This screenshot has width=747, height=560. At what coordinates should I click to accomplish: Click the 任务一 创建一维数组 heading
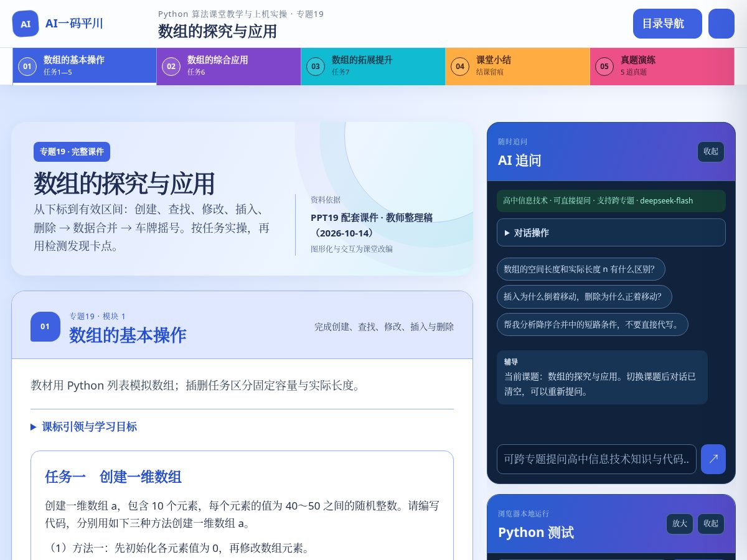click(x=113, y=477)
